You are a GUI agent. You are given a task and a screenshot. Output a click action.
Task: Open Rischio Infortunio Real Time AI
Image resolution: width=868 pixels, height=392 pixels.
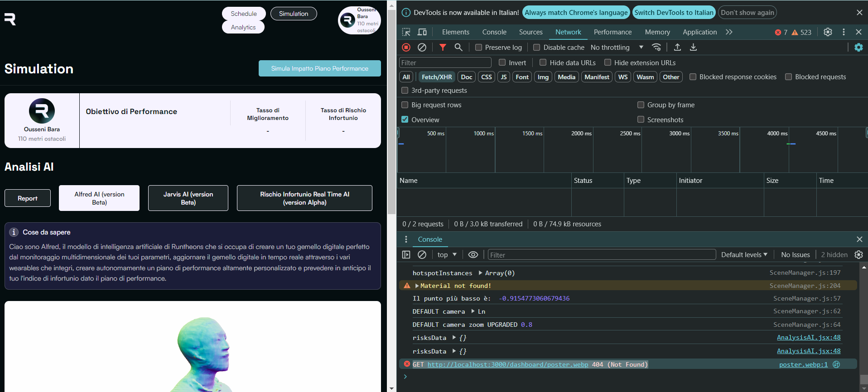coord(304,198)
